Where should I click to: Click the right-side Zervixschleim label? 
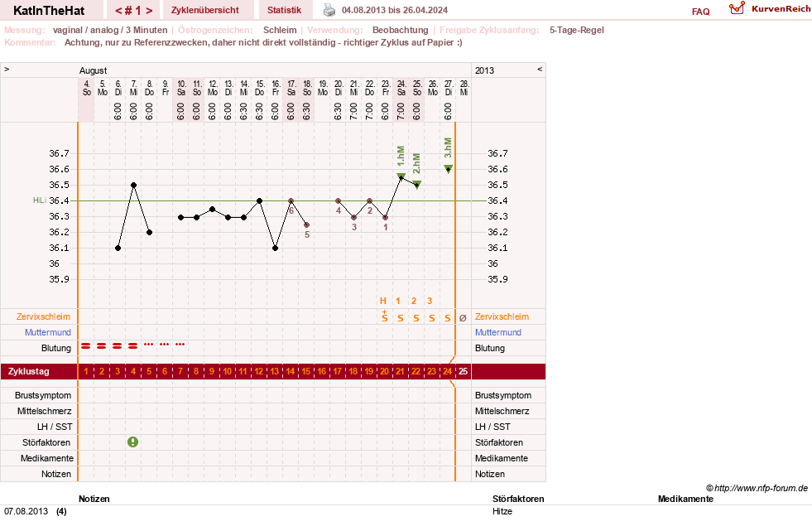pyautogui.click(x=502, y=316)
